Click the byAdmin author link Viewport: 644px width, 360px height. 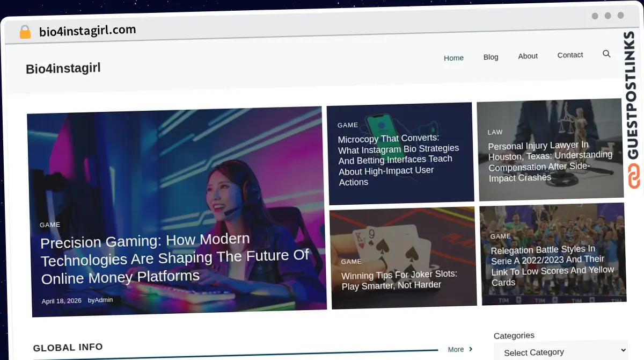(x=100, y=300)
